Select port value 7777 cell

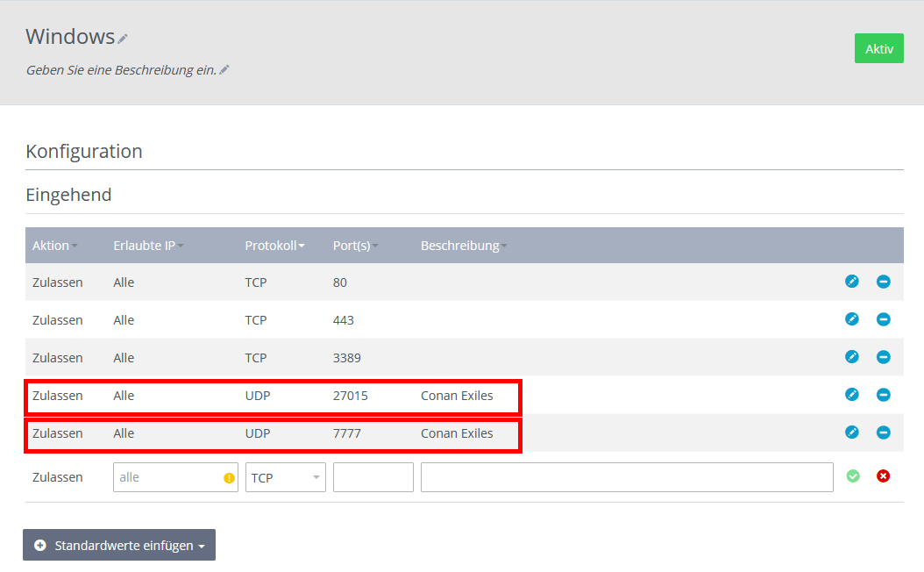tap(346, 433)
